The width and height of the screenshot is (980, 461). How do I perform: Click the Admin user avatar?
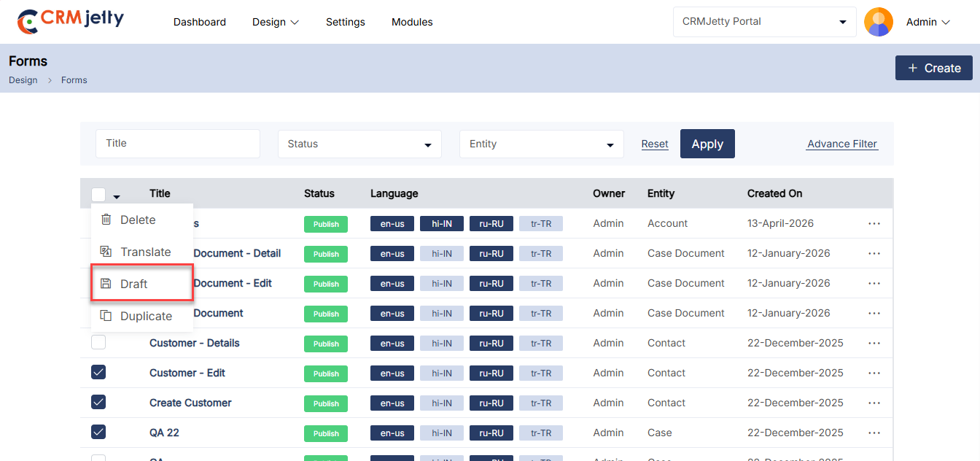pos(879,22)
